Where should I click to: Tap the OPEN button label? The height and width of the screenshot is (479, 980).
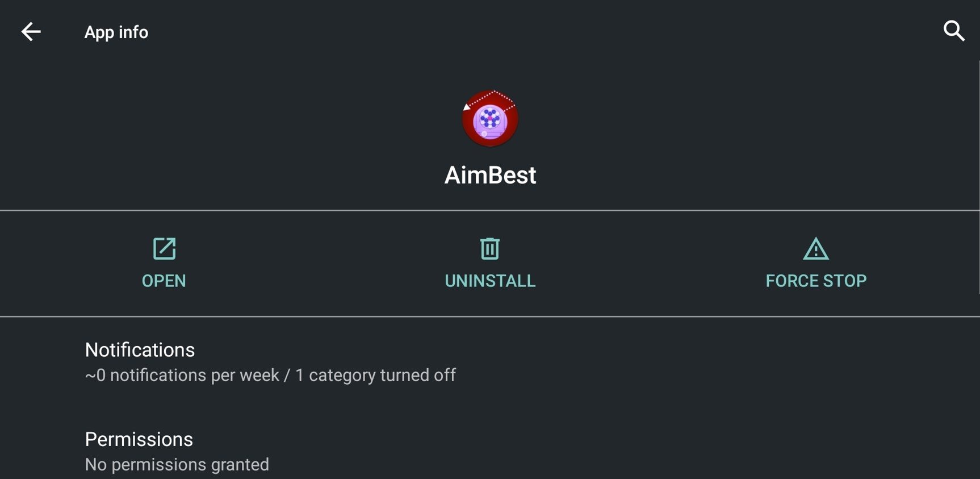point(164,281)
